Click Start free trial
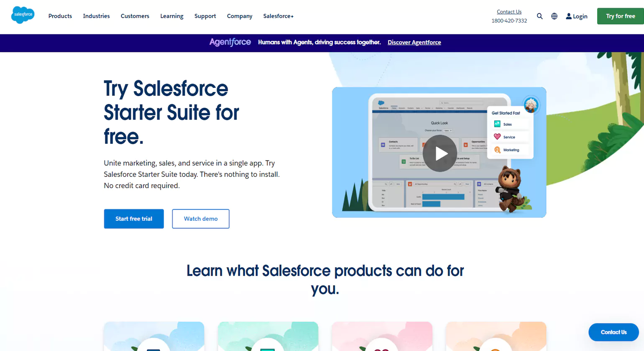Image resolution: width=644 pixels, height=351 pixels. (134, 219)
